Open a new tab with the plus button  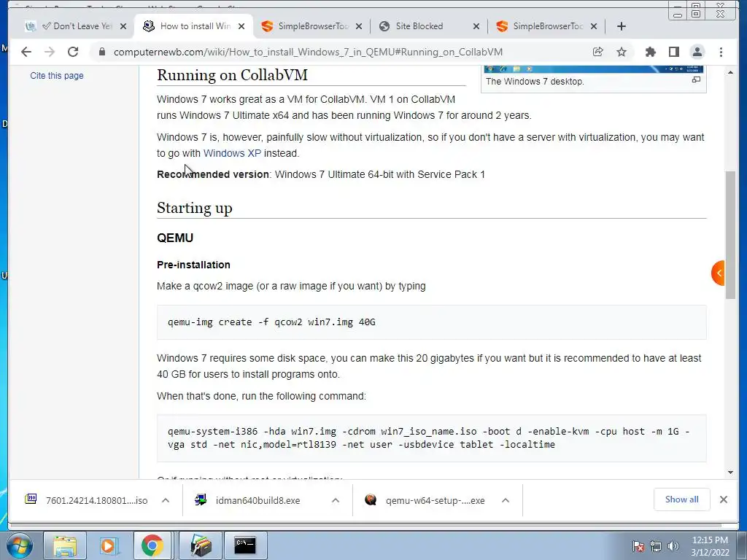622,26
